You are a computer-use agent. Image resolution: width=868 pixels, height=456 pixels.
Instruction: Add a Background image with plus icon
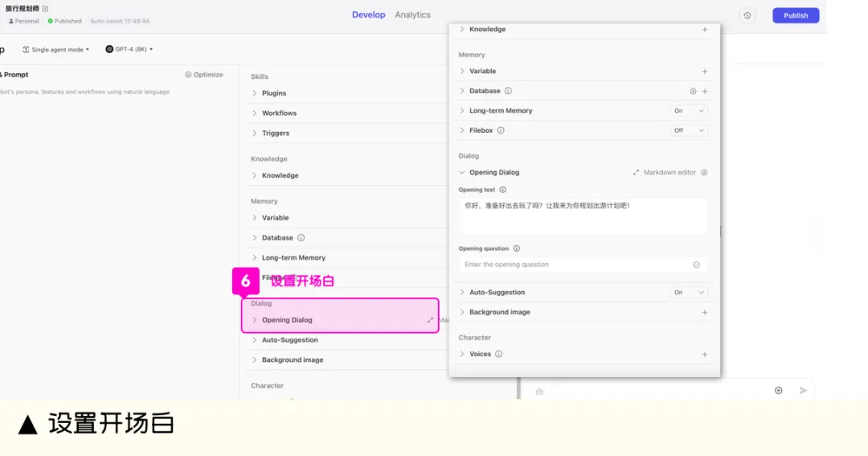point(705,313)
